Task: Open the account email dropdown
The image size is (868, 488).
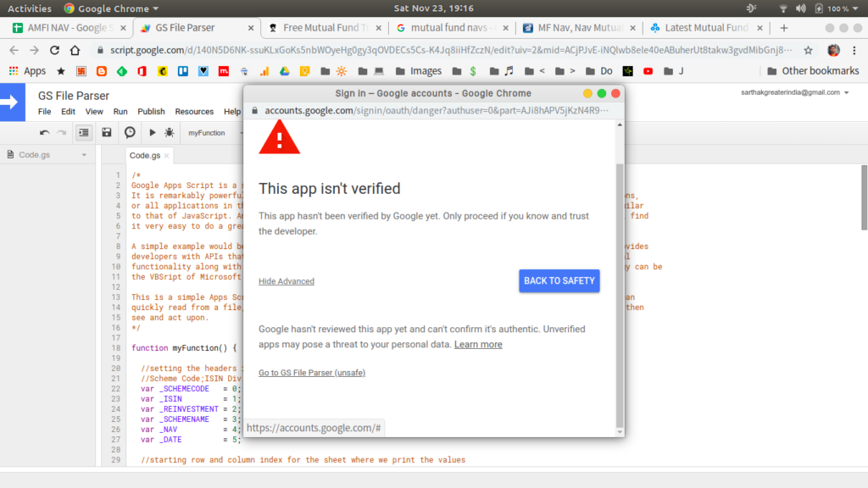Action: (795, 92)
